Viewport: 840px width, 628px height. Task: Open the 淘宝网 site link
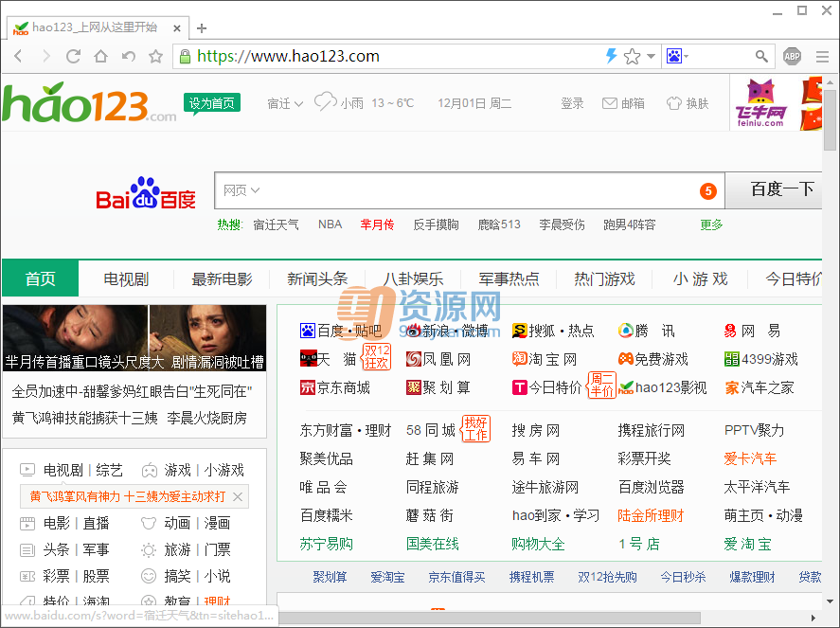545,359
